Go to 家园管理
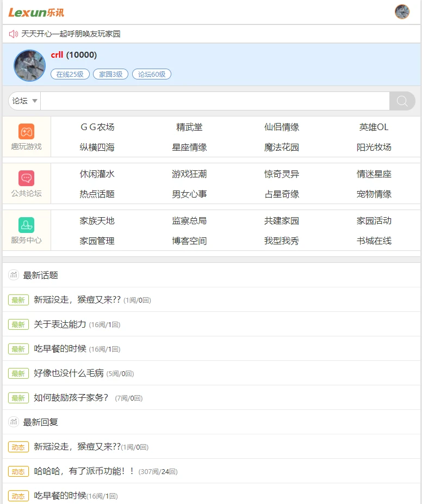Image resolution: width=422 pixels, height=504 pixels. point(97,241)
